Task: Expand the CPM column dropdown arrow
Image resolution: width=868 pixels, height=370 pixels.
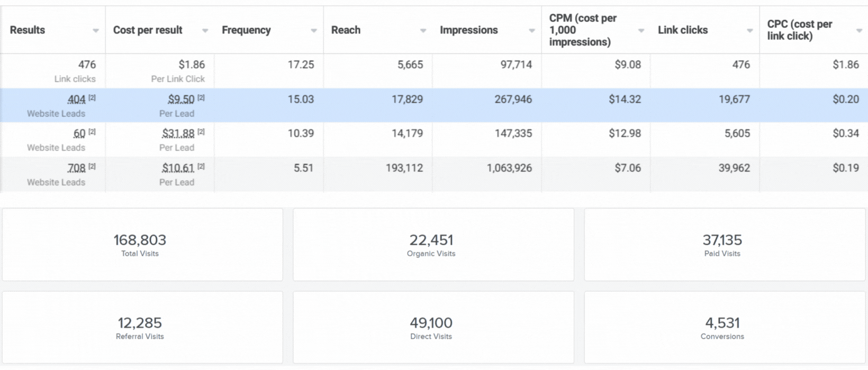Action: 641,31
